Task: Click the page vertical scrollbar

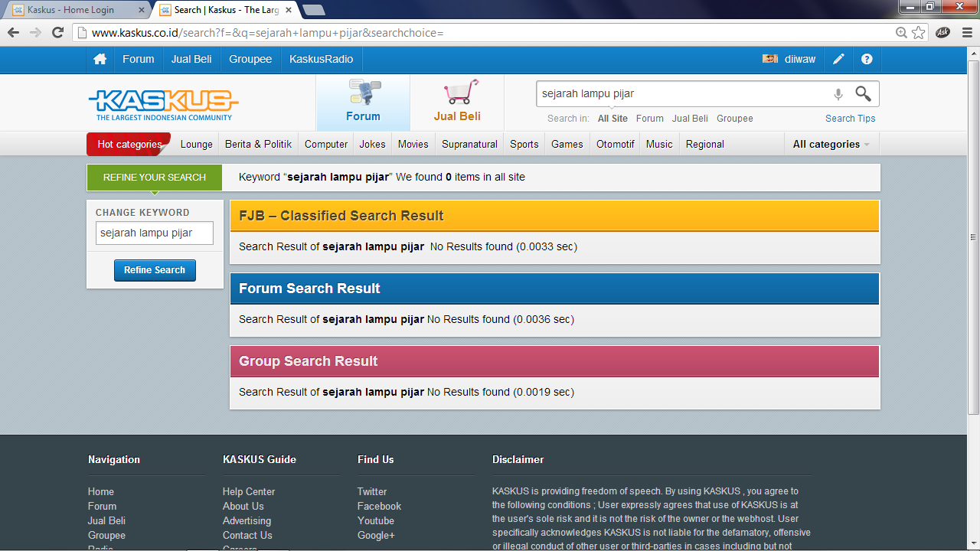Action: pos(974,237)
